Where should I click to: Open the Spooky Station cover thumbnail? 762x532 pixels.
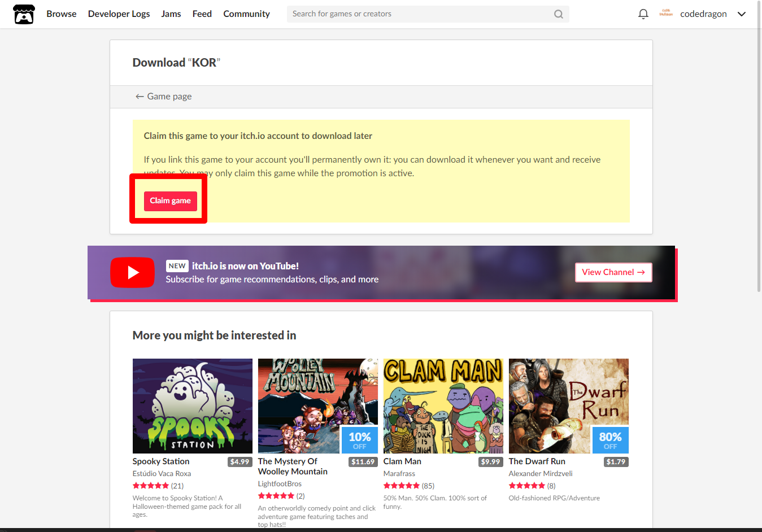tap(193, 406)
